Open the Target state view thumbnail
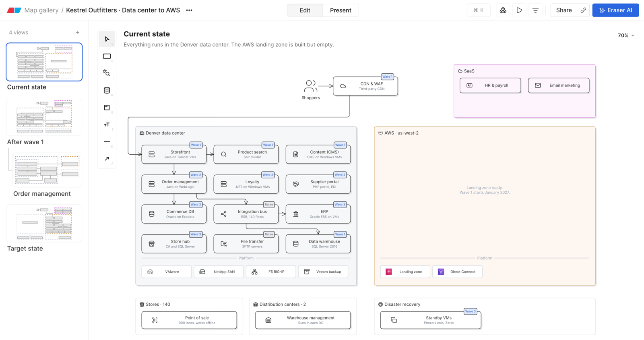The height and width of the screenshot is (340, 644). pos(44,223)
